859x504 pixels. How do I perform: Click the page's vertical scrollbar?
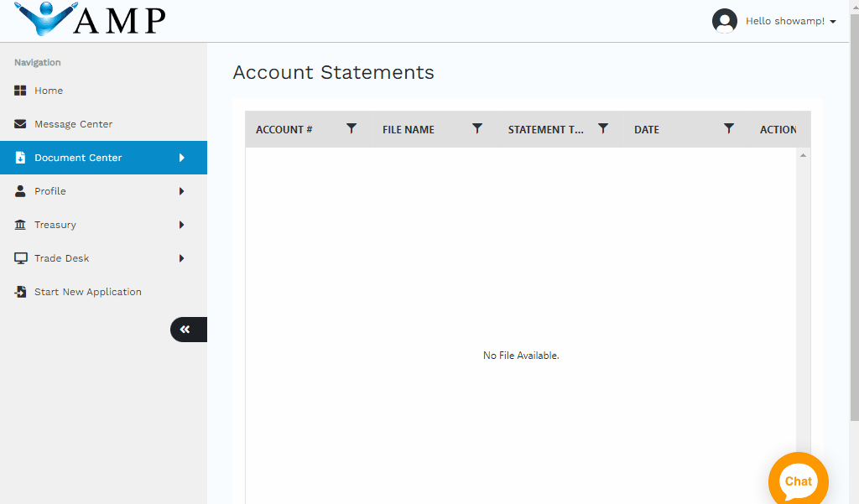(x=854, y=210)
